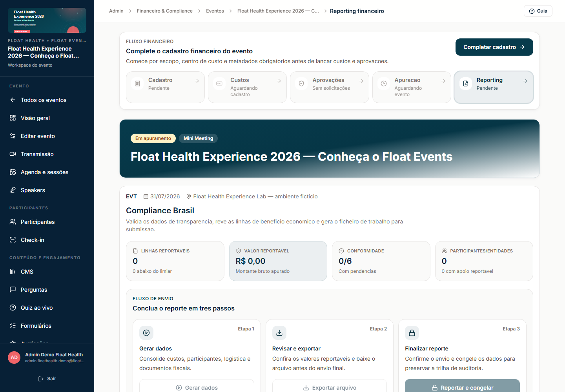Click the chevron before Reporting financeiro breadcrumb
This screenshot has width=565, height=392.
325,11
